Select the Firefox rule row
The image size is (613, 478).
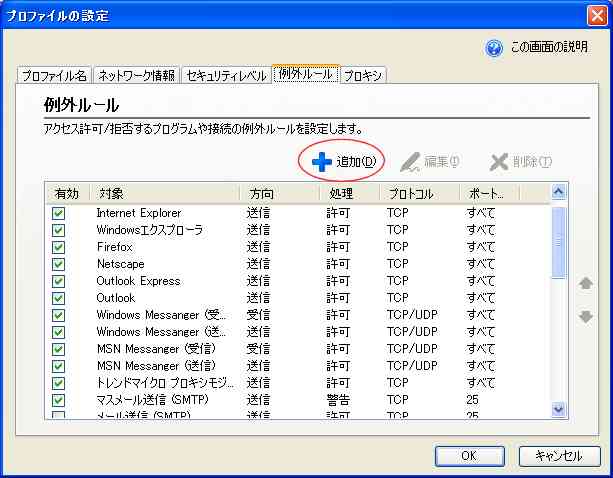(298, 247)
